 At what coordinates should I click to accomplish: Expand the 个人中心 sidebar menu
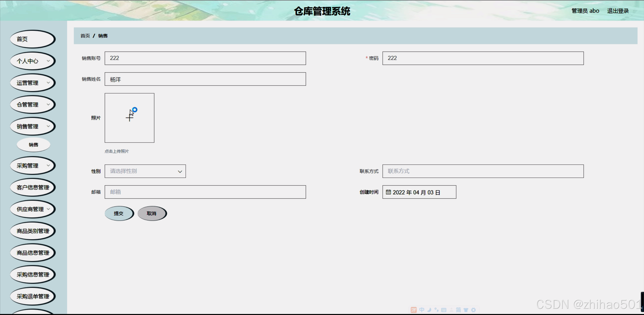click(33, 61)
